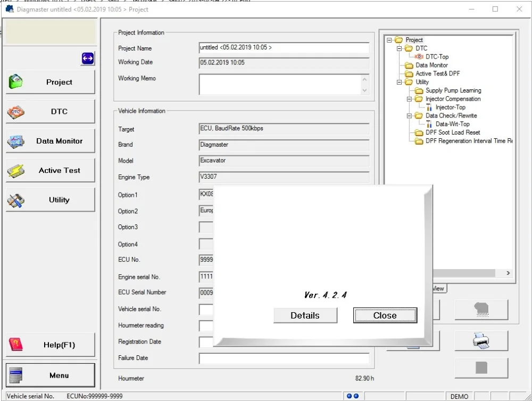
Task: Select Active Test& DPF folder in tree
Action: [x=438, y=73]
